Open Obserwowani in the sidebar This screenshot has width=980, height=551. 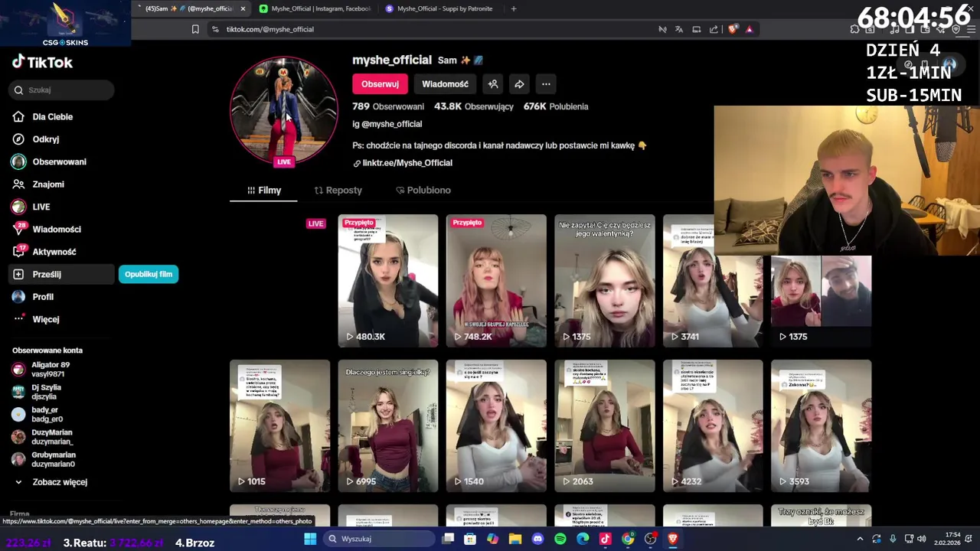[49, 162]
